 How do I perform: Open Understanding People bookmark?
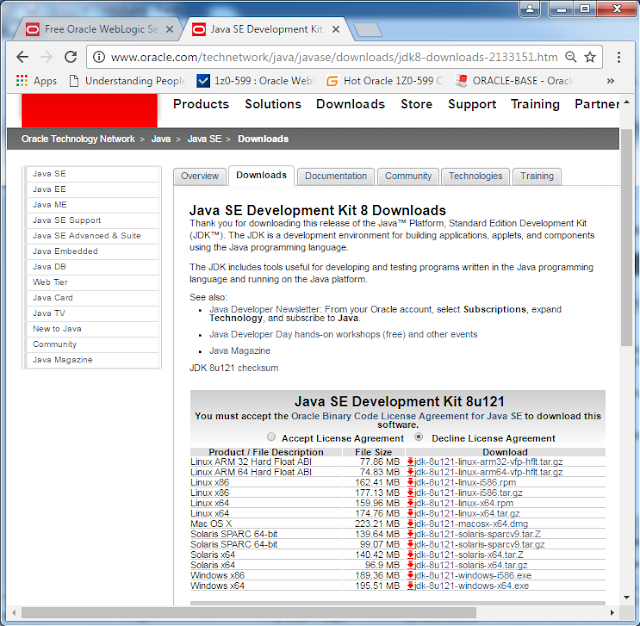(127, 81)
